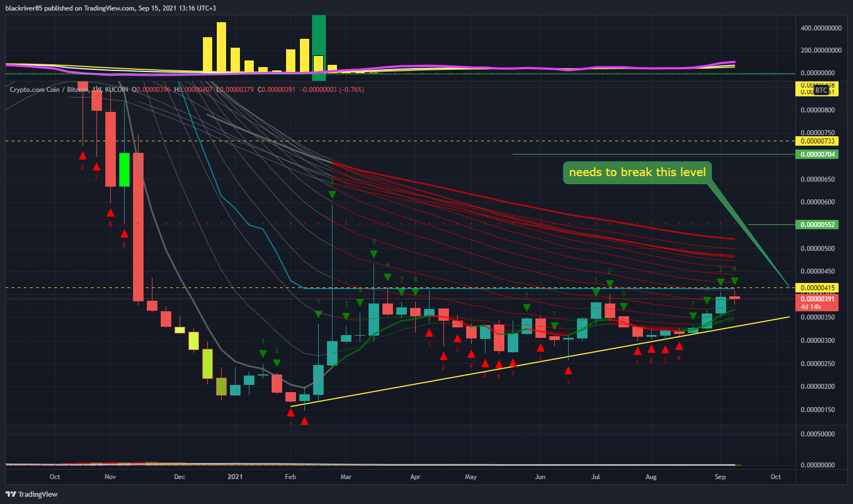Click the yellow 0.00000733 price label
The height and width of the screenshot is (504, 853).
[x=817, y=141]
